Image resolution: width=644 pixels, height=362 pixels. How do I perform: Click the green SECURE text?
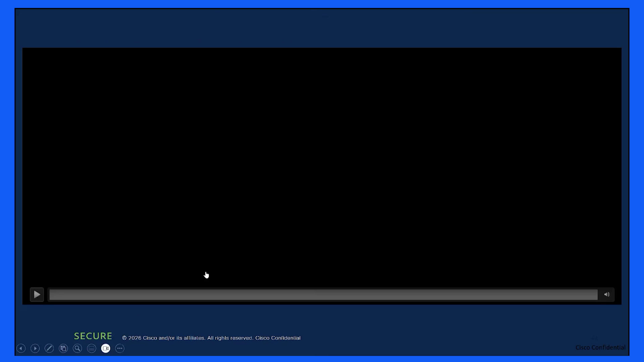93,336
